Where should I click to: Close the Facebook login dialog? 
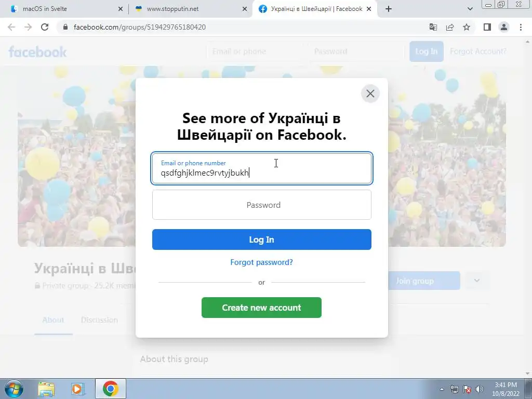[x=370, y=94]
